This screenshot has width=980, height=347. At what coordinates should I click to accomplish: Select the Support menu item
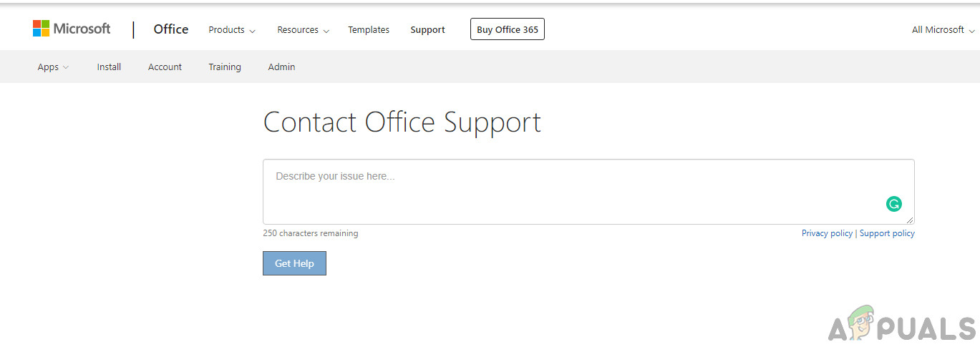click(427, 30)
